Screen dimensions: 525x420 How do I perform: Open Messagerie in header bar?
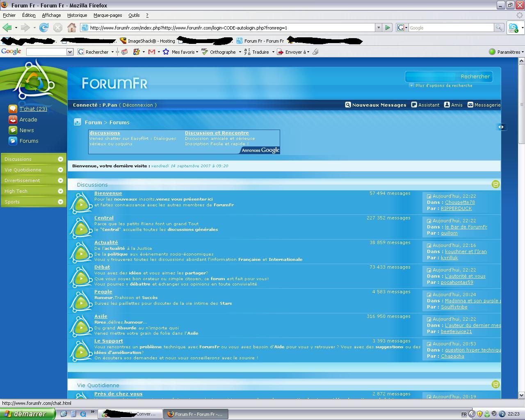(484, 105)
